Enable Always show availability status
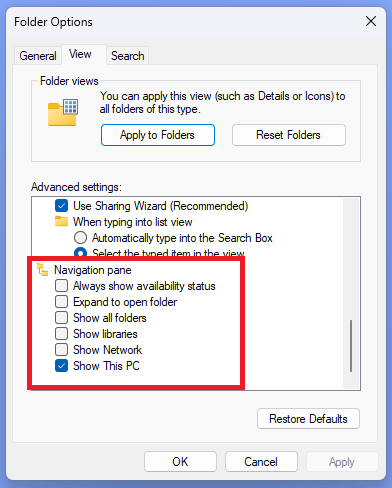The height and width of the screenshot is (488, 392). [61, 286]
